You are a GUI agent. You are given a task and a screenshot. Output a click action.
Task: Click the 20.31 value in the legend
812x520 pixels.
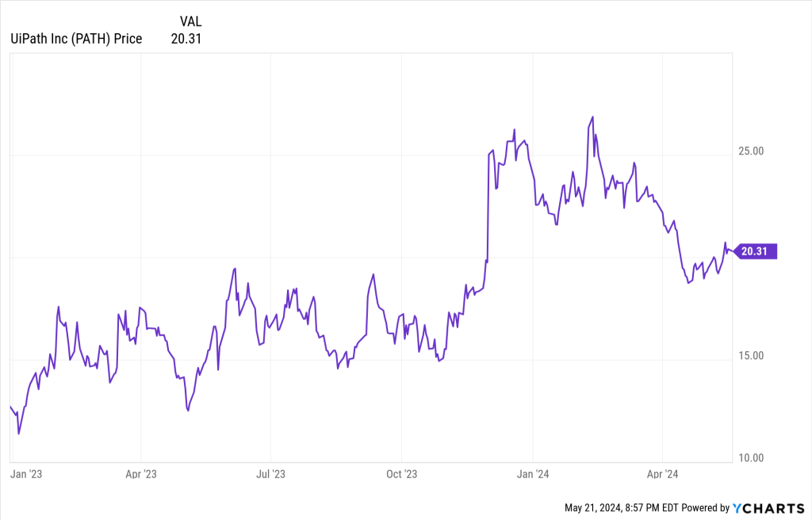186,38
